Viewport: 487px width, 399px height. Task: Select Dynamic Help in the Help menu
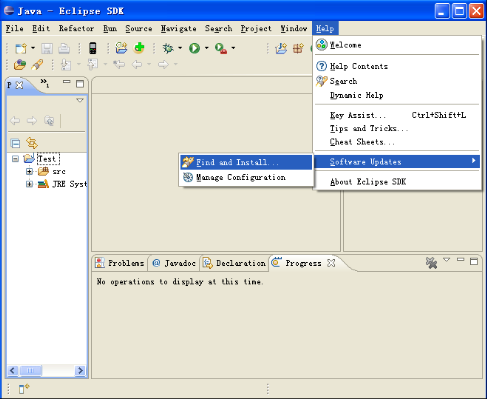click(397, 95)
